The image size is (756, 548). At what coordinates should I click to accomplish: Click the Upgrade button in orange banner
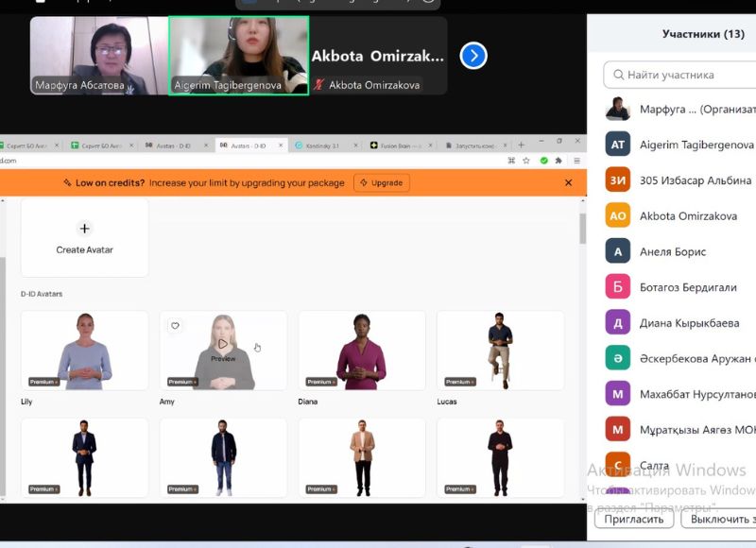382,182
